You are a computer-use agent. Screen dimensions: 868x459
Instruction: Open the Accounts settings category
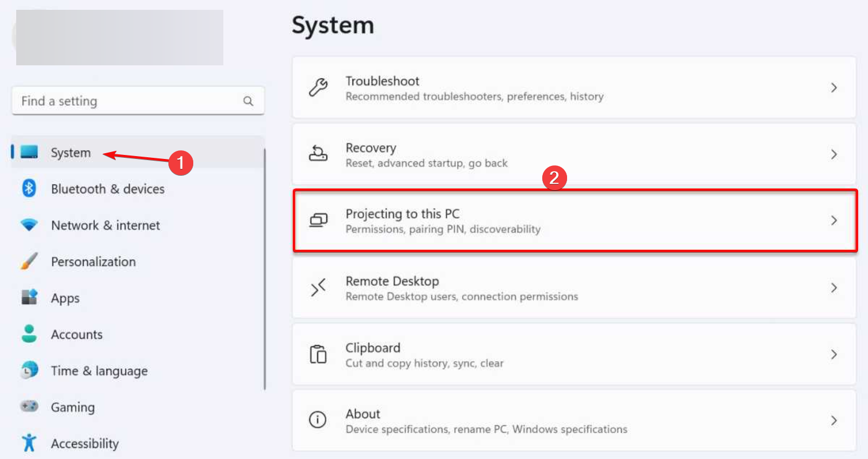click(76, 335)
